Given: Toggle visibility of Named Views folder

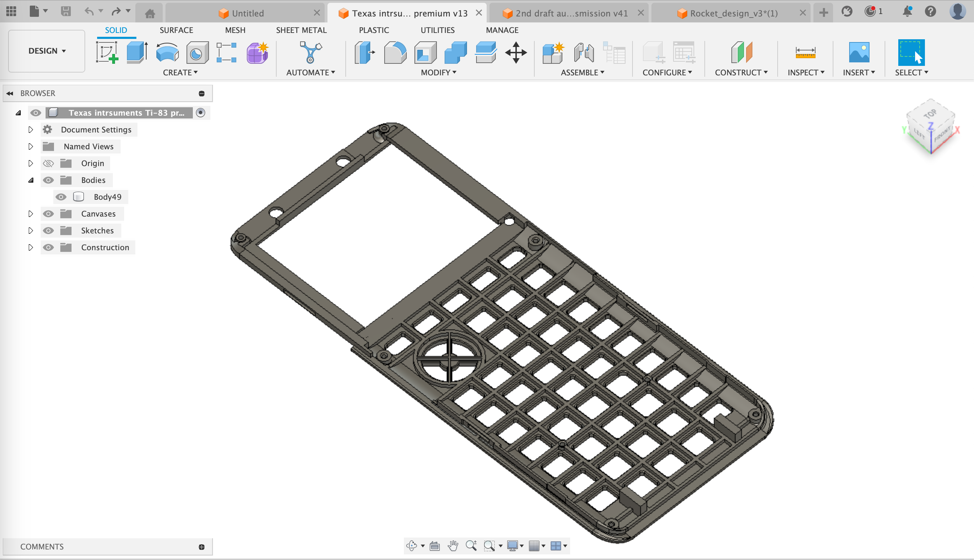Looking at the screenshot, I should tap(47, 146).
